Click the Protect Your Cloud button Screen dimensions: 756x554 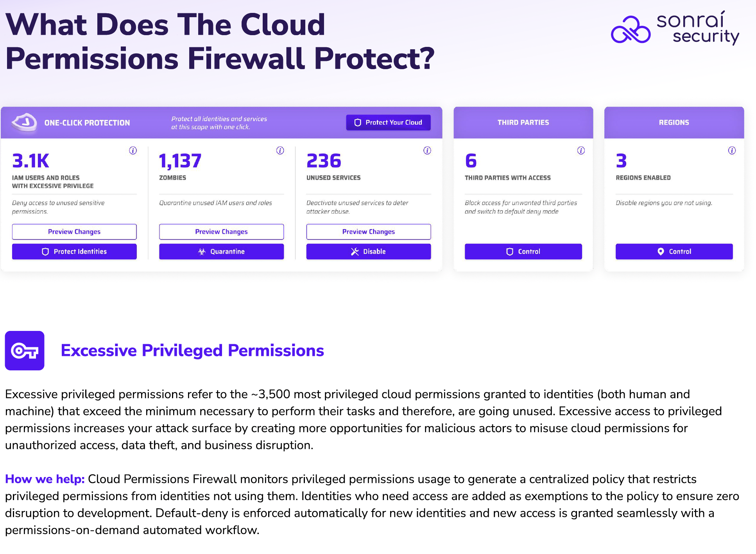[x=388, y=122]
